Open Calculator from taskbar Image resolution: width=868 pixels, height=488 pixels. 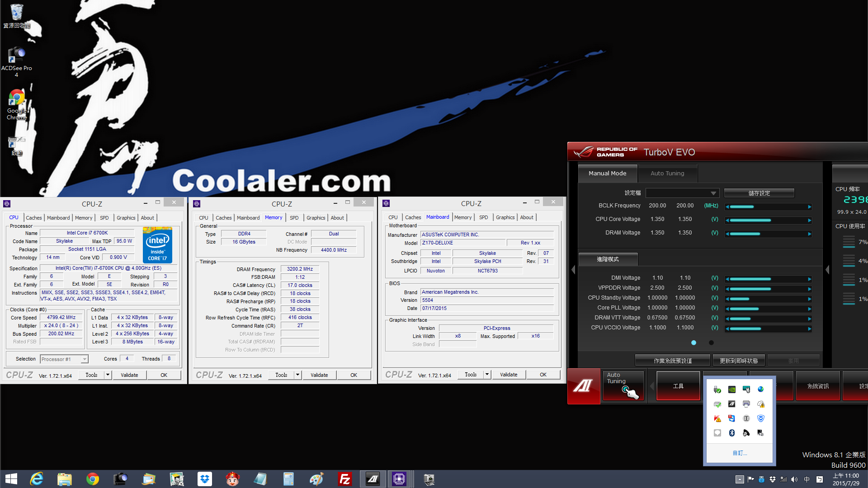288,479
